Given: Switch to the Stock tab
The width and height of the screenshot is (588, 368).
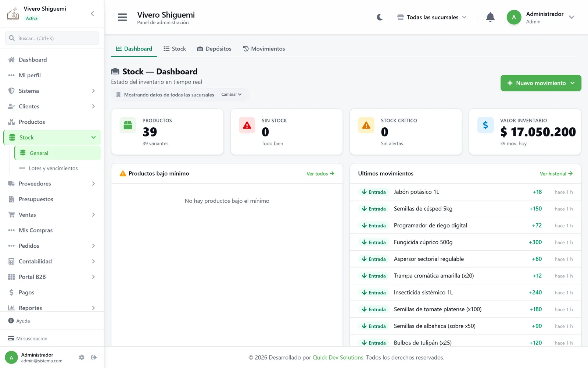Looking at the screenshot, I should (175, 49).
